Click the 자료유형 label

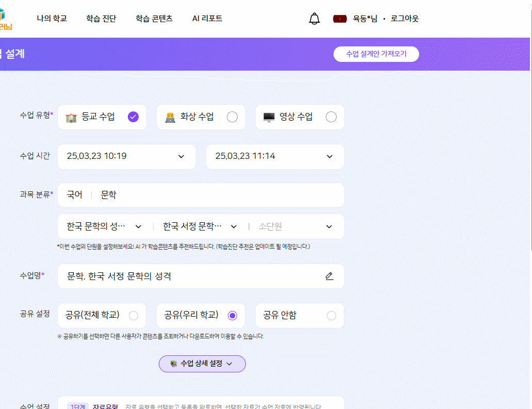[105, 406]
